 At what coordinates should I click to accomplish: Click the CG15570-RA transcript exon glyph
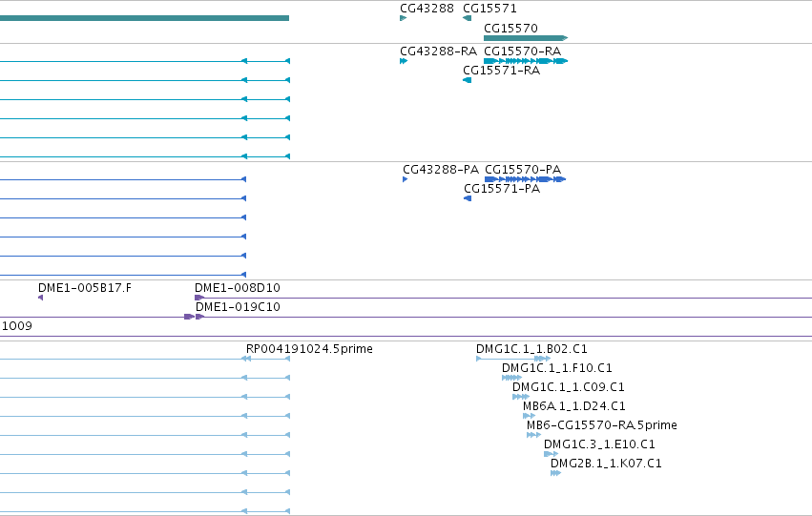[x=526, y=61]
